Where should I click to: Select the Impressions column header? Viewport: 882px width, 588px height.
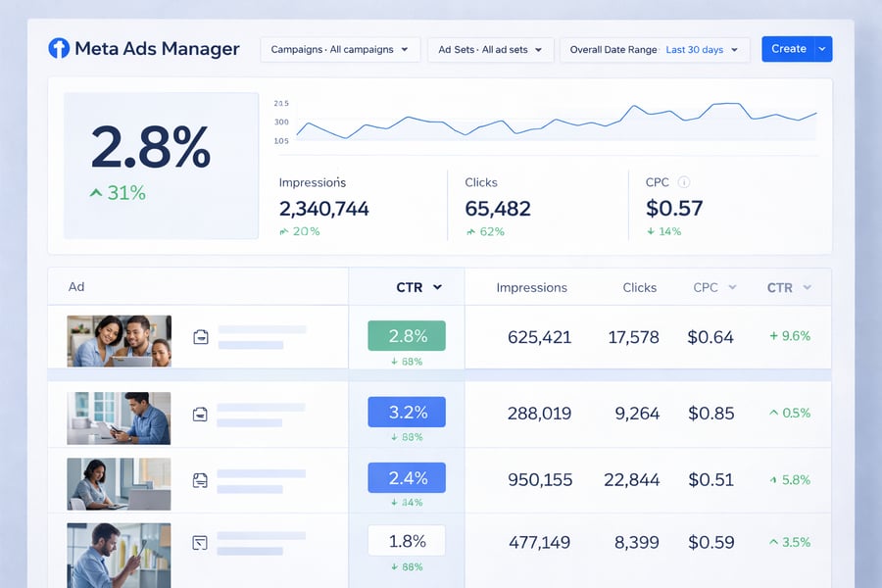pos(532,287)
